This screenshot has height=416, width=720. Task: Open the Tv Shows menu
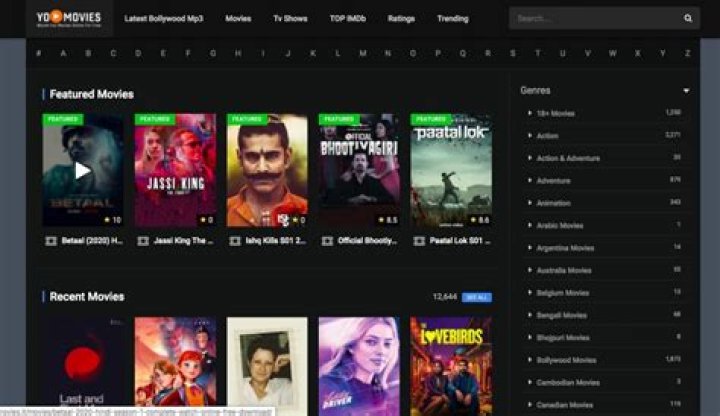pyautogui.click(x=290, y=18)
